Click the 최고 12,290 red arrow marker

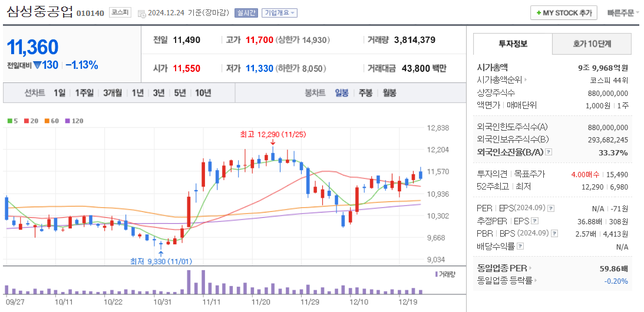[273, 142]
